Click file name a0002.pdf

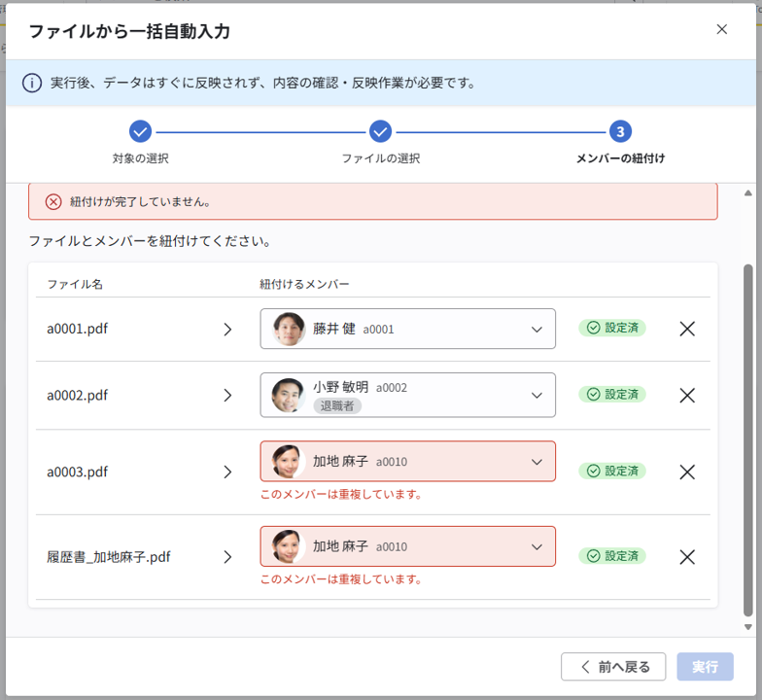coord(78,395)
